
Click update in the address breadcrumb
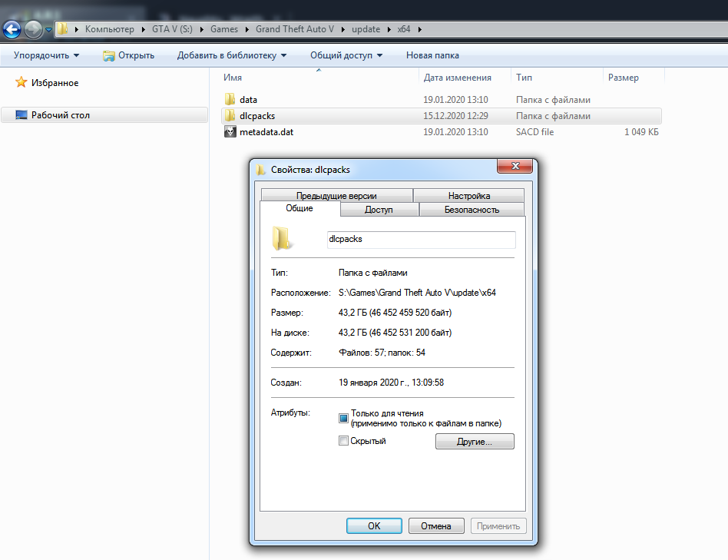(x=366, y=29)
